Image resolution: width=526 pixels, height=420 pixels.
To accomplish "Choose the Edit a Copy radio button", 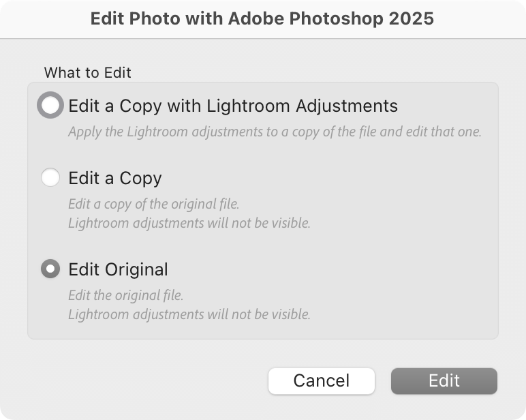I will click(x=50, y=177).
